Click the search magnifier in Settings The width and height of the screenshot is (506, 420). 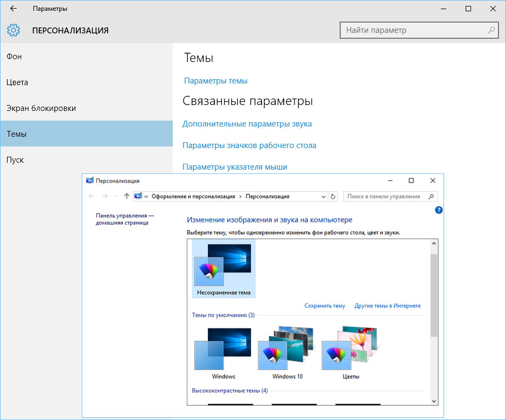click(x=491, y=30)
